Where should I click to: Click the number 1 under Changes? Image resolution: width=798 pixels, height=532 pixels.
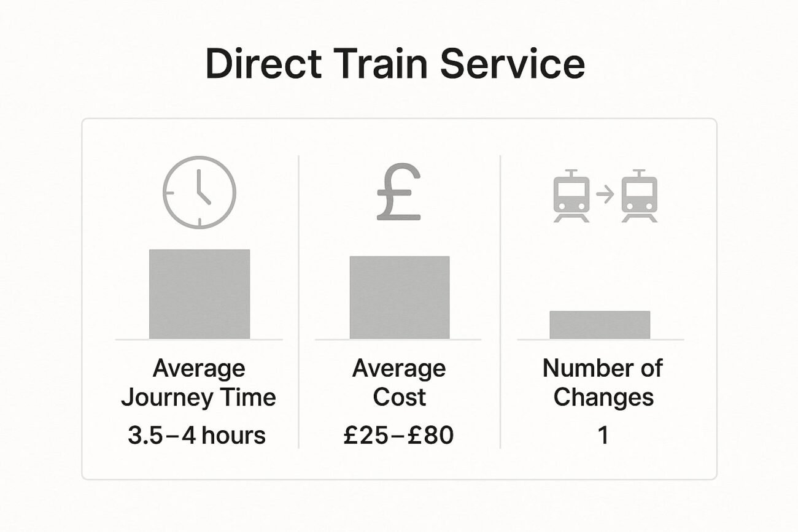(603, 436)
